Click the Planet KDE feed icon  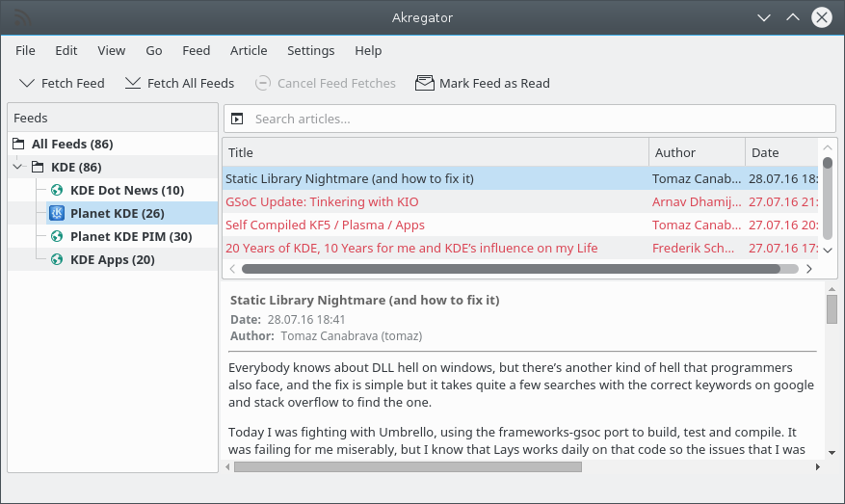pos(57,213)
